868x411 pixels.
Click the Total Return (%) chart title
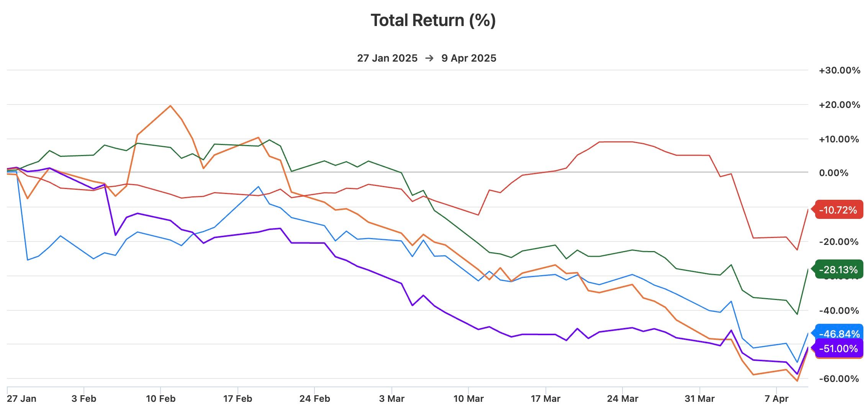[433, 20]
